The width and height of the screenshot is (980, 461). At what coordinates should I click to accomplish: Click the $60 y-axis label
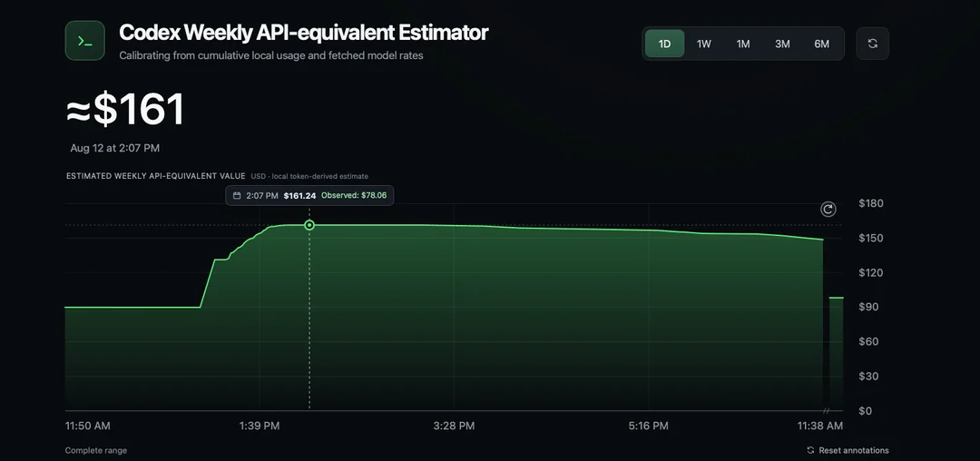point(870,341)
